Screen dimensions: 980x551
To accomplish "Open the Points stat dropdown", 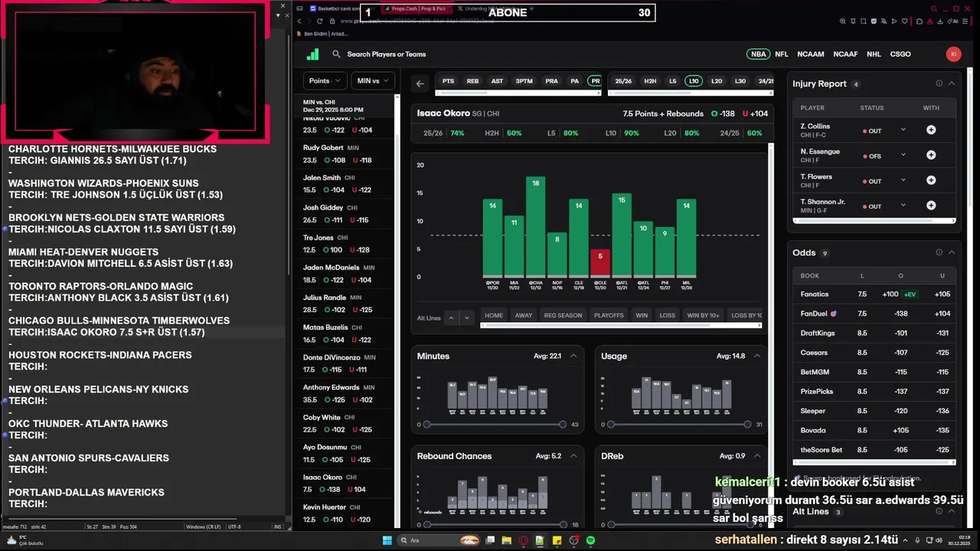I will point(325,80).
